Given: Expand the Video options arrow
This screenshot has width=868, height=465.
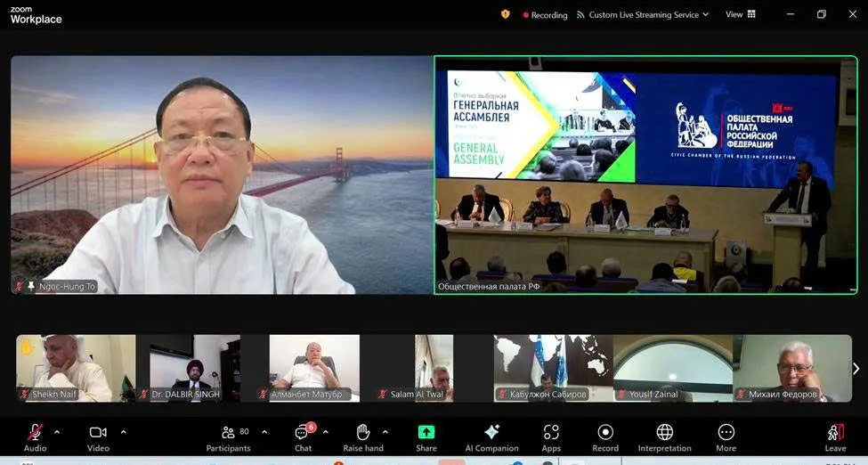Looking at the screenshot, I should click(123, 432).
